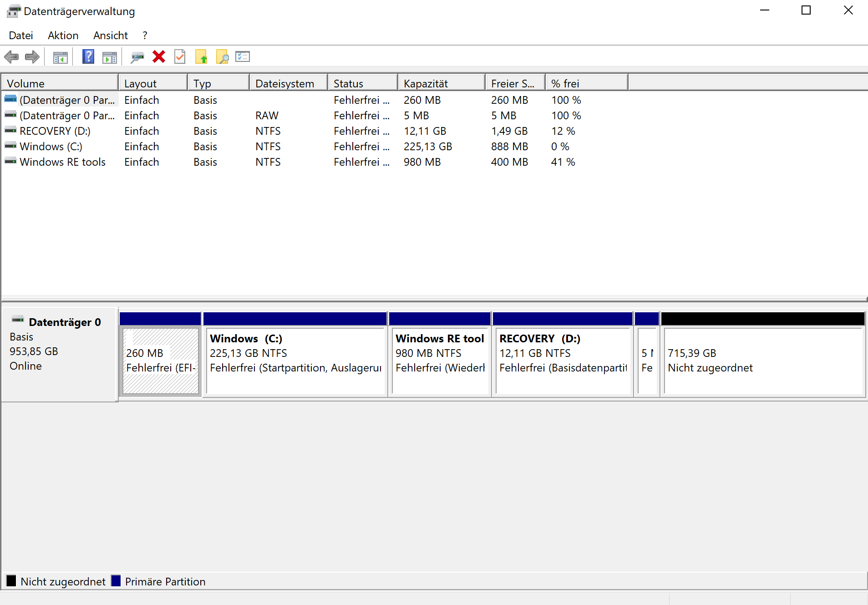Toggle the action pane toolbar icon
Viewport: 868px width, 605px height.
click(110, 57)
